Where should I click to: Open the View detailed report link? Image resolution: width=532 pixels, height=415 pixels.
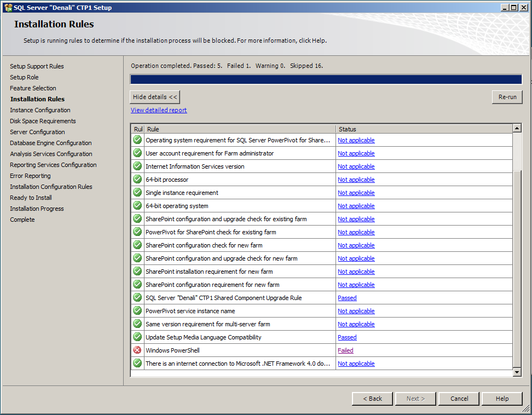point(158,109)
